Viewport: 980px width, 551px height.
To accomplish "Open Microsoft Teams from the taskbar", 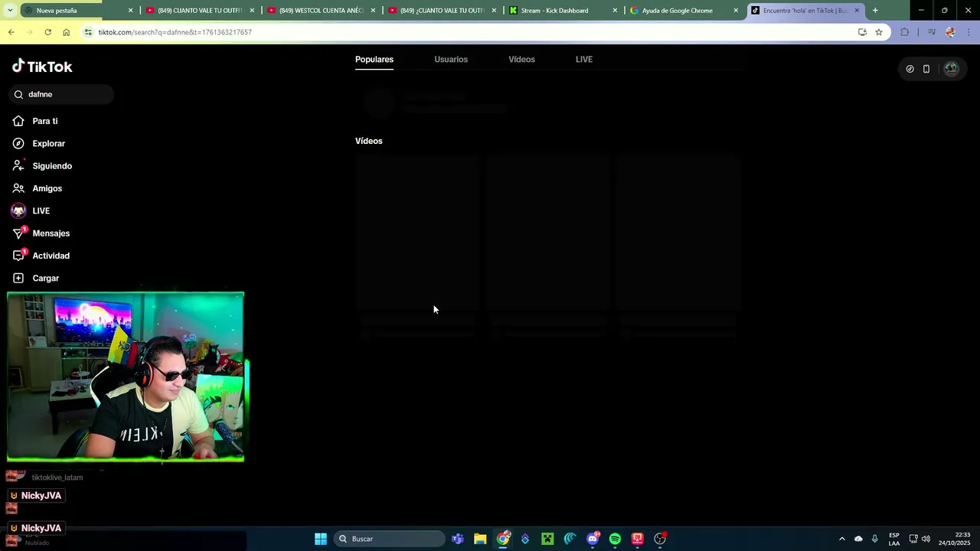I will tap(458, 539).
